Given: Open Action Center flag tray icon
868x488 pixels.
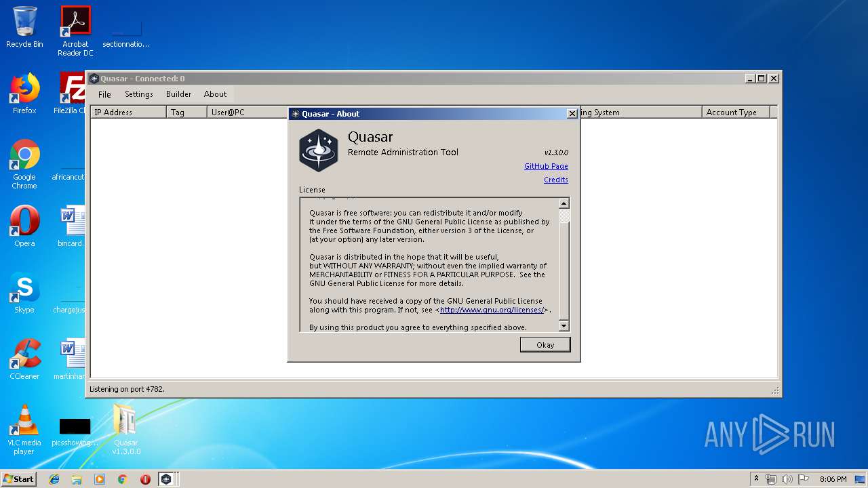Looking at the screenshot, I should [x=804, y=479].
